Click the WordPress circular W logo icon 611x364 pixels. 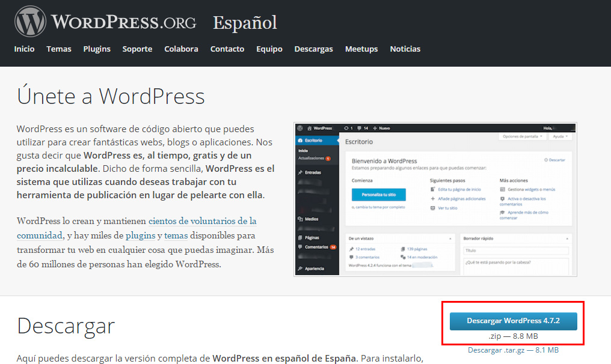point(31,22)
